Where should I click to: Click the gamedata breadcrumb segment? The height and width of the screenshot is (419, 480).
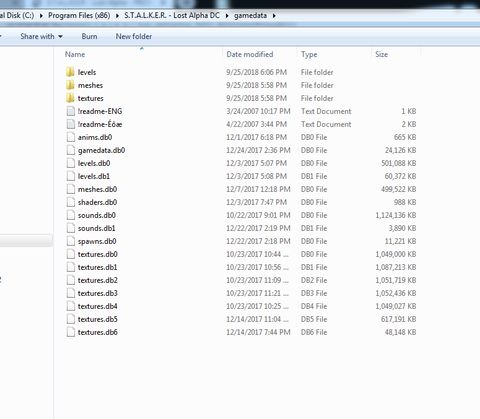pyautogui.click(x=250, y=15)
